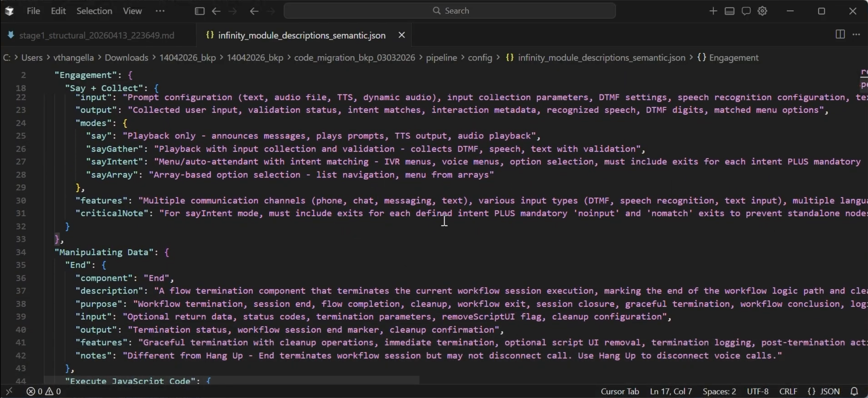Open the chat bubble icon
868x398 pixels.
pos(746,11)
